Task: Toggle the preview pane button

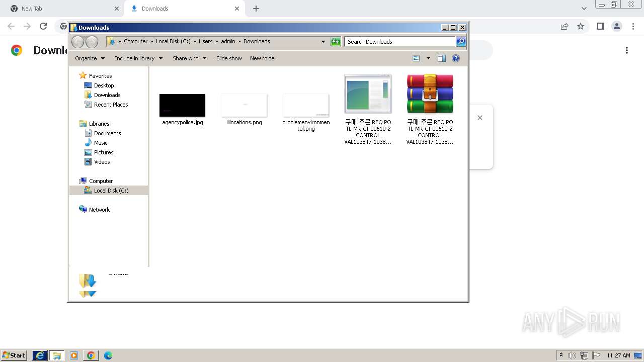Action: coord(442,58)
